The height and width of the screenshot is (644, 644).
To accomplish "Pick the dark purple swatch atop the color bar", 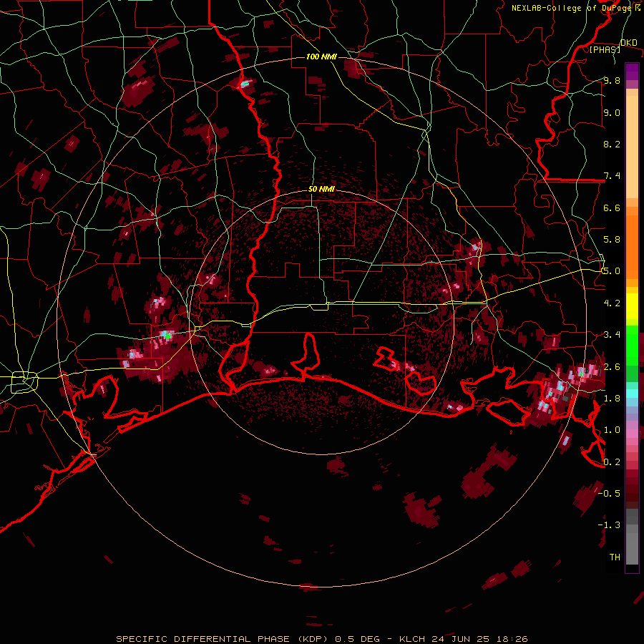I will 632,72.
